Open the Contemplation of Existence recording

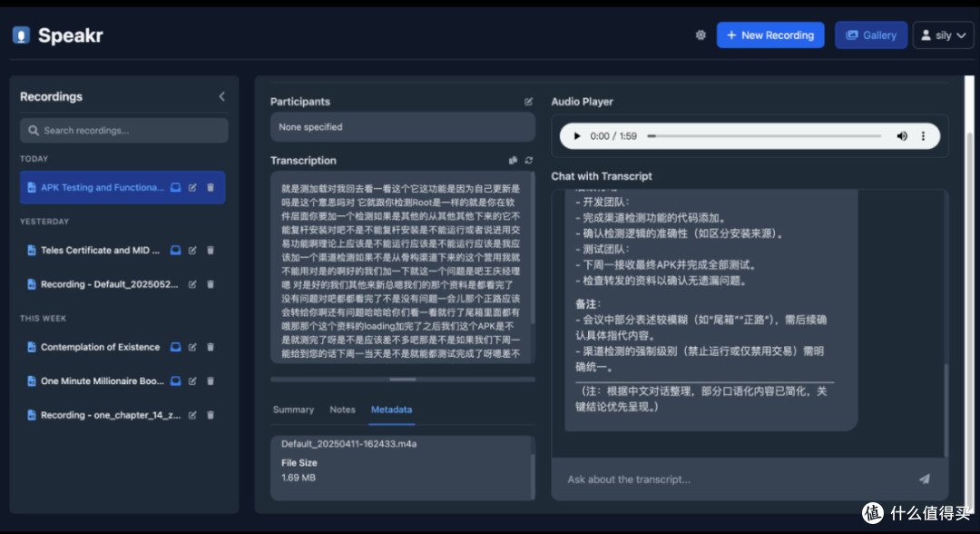(100, 347)
